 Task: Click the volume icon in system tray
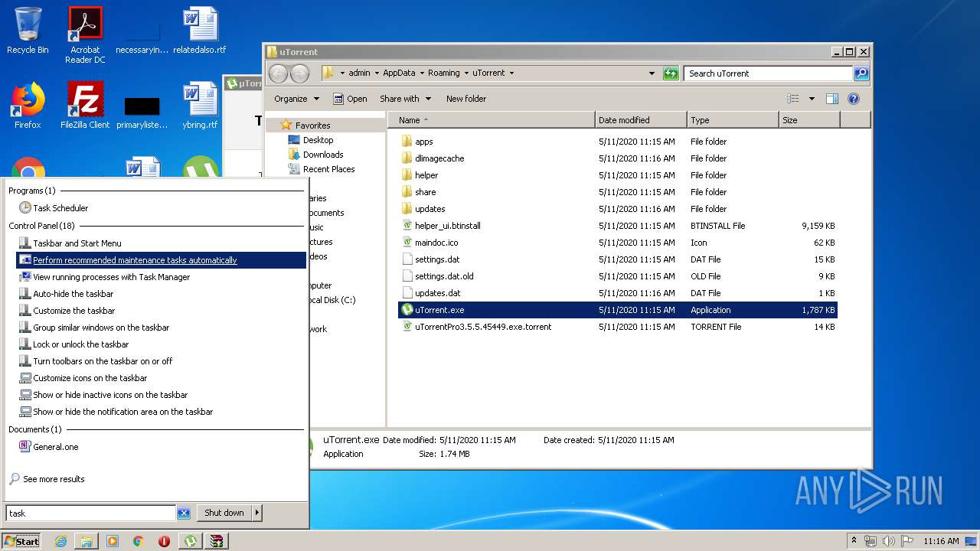888,541
